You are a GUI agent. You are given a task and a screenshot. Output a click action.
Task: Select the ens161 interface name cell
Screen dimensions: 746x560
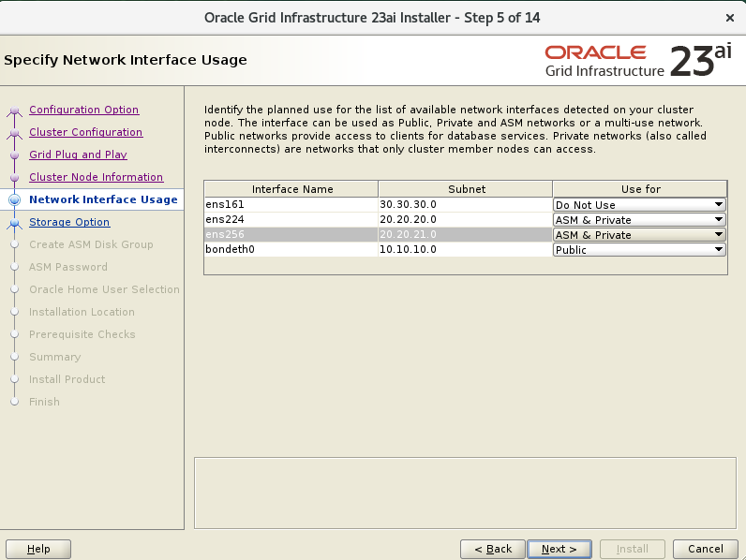[291, 204]
